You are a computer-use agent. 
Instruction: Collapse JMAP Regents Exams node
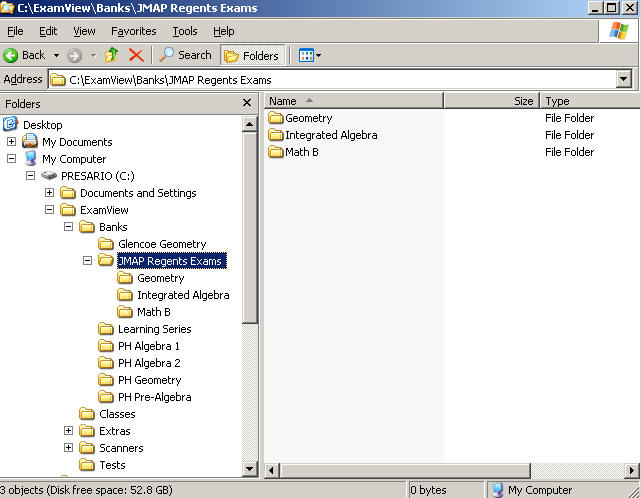(x=87, y=260)
